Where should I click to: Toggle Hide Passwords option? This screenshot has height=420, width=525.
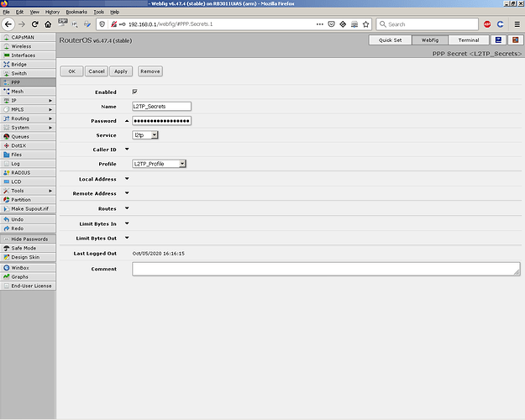28,239
